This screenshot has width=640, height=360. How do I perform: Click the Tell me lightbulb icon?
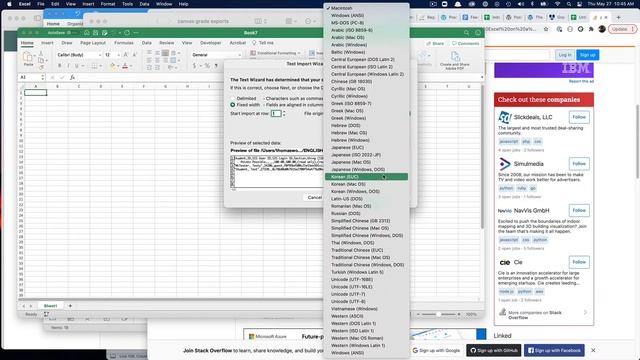[x=254, y=43]
